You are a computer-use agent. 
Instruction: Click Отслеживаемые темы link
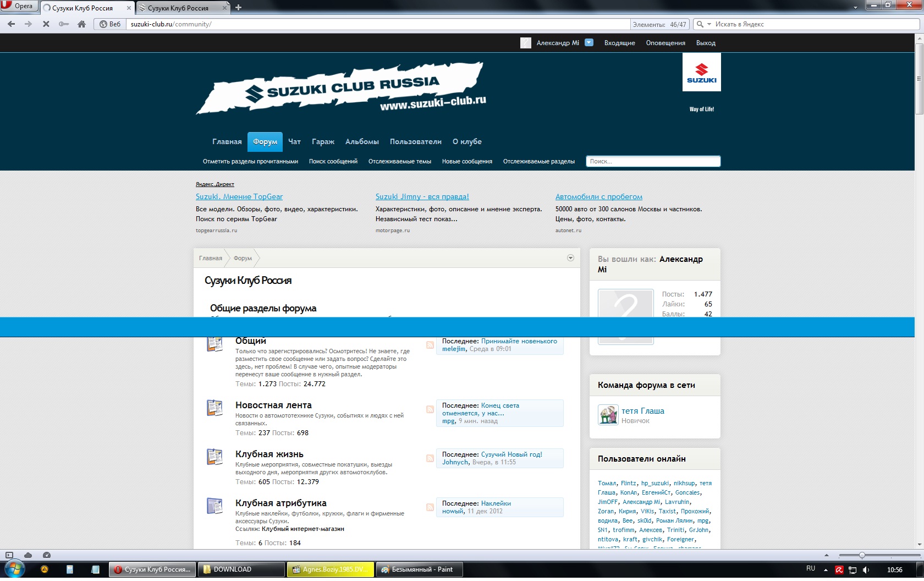click(x=400, y=161)
